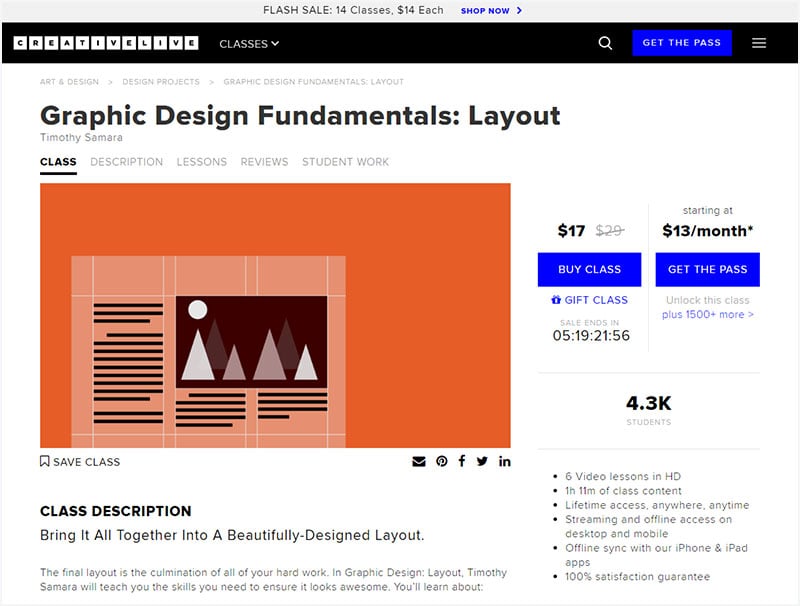Share class on Pinterest

442,461
